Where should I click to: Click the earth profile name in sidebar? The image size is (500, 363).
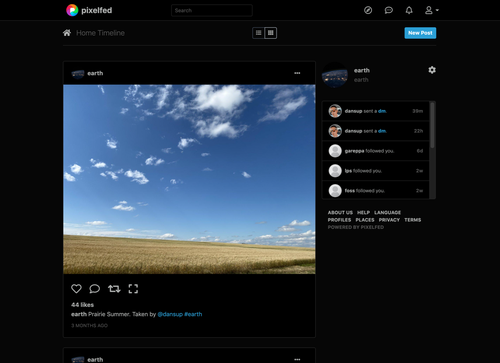click(x=362, y=70)
